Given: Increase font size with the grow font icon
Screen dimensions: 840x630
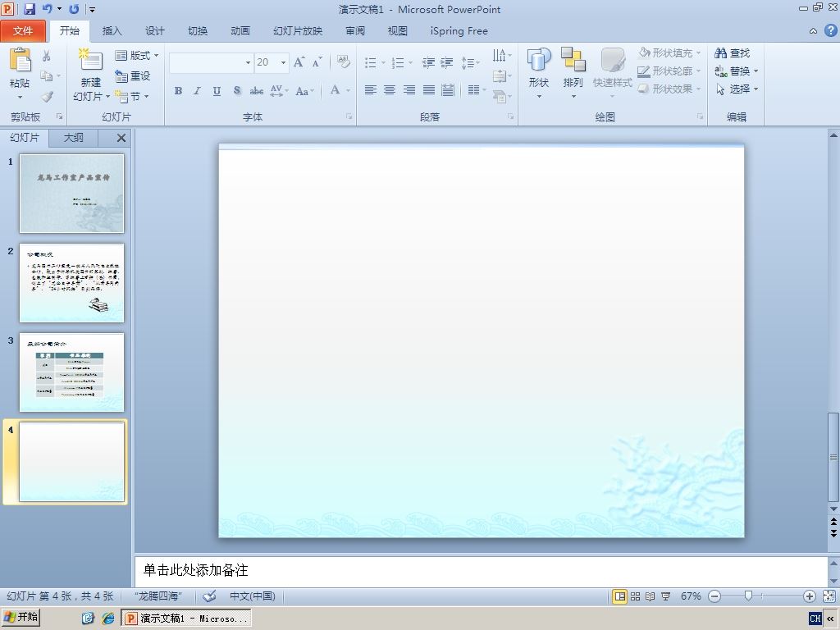Looking at the screenshot, I should tap(299, 62).
